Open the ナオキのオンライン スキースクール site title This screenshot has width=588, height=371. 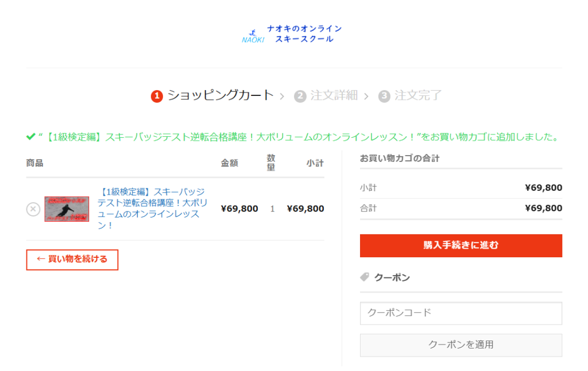(304, 34)
